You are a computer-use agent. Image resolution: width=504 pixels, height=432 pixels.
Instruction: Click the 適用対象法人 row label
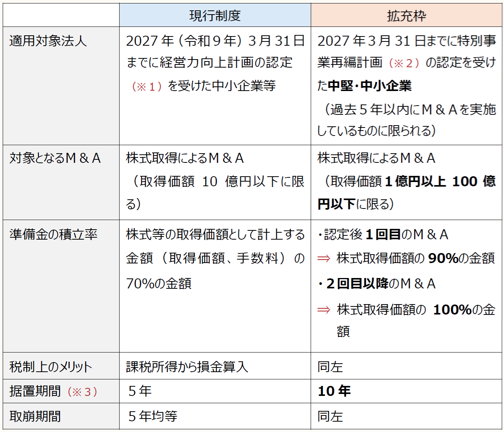[x=48, y=41]
